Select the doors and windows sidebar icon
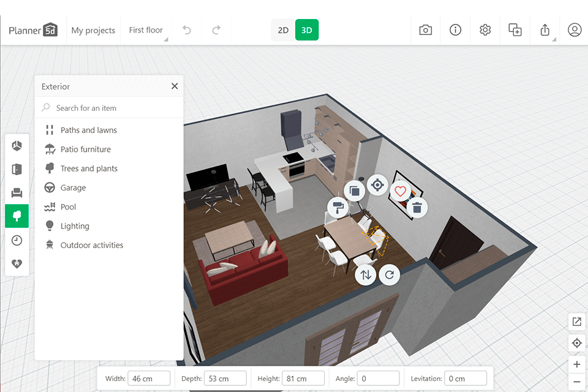Screen dimensions: 588x392 coord(17,169)
